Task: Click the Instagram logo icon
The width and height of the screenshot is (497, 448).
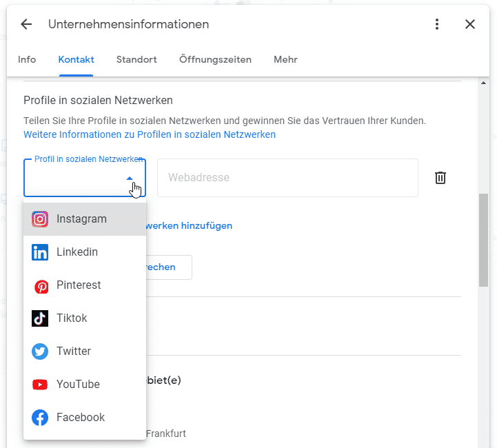Action: click(x=40, y=219)
